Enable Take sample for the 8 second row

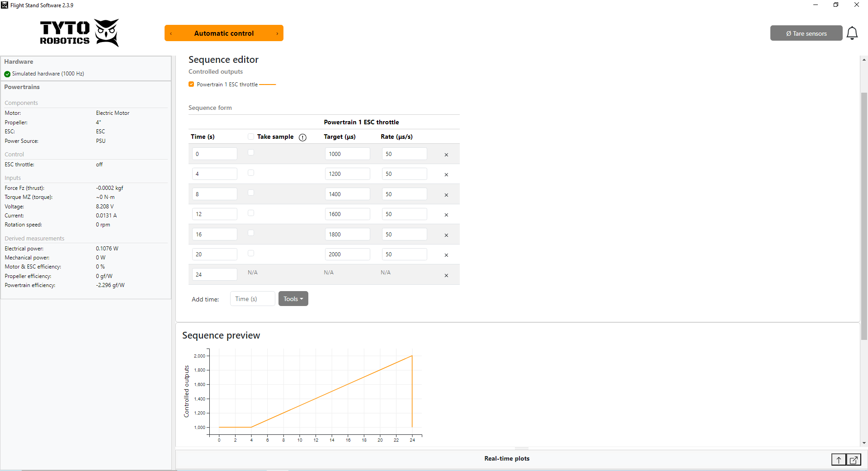[x=251, y=193]
